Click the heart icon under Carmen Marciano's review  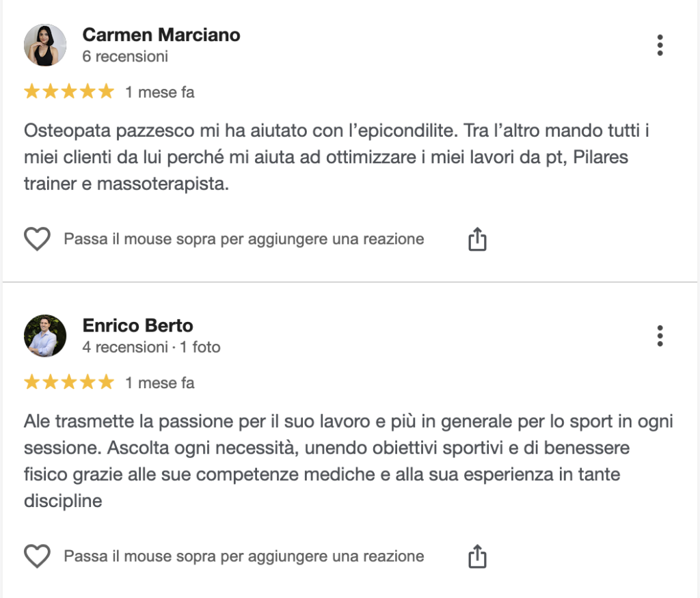coord(38,239)
